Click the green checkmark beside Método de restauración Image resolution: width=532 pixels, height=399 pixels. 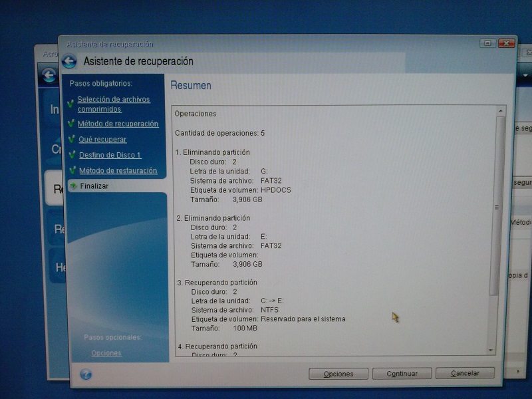point(72,171)
